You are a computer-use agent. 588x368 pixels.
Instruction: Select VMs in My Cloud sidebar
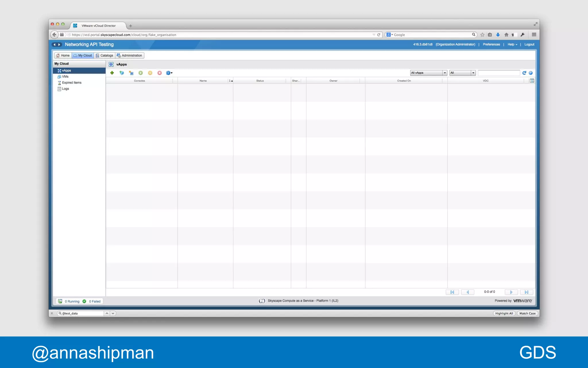pyautogui.click(x=65, y=77)
